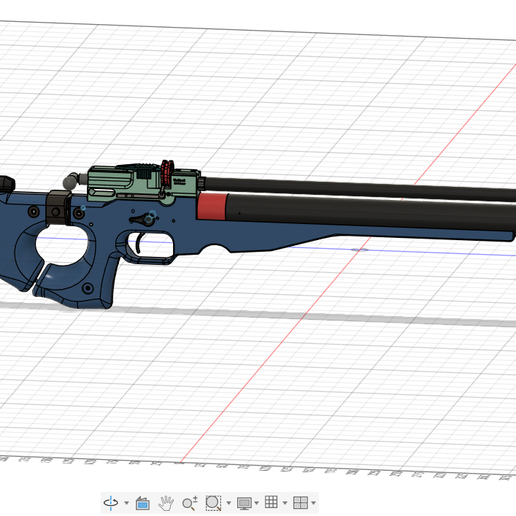The image size is (516, 516).
Task: Select the Orbit tool
Action: tap(111, 502)
